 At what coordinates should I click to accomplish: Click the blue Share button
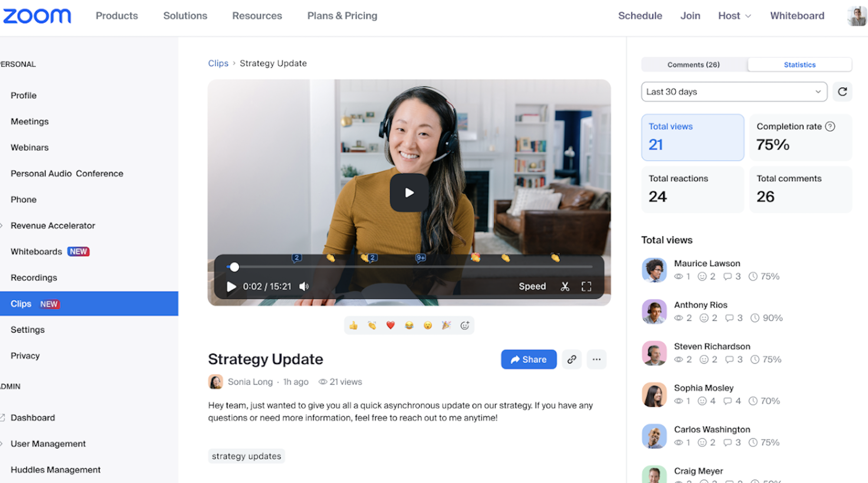coord(529,359)
